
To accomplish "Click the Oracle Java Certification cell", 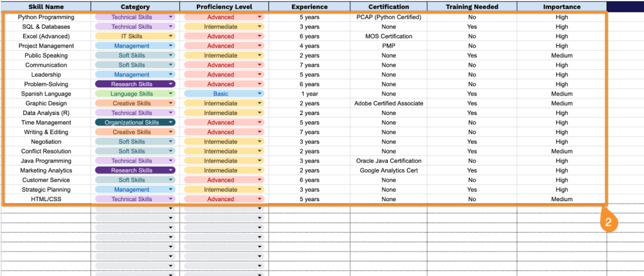I will tap(388, 161).
